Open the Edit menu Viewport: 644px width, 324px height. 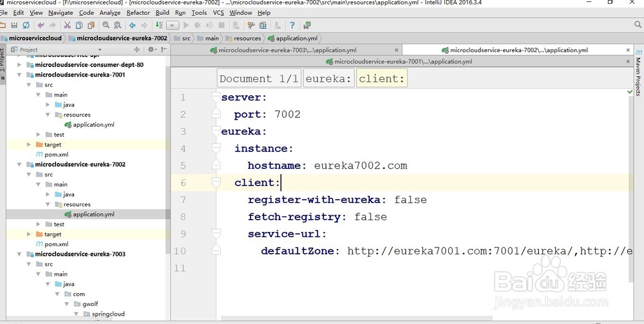coord(19,13)
